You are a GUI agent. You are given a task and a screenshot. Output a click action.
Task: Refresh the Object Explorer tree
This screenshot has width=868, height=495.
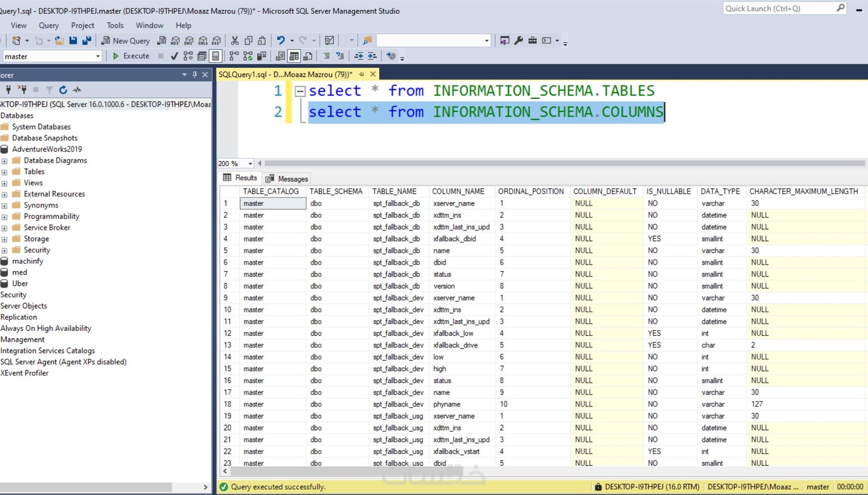click(x=63, y=90)
